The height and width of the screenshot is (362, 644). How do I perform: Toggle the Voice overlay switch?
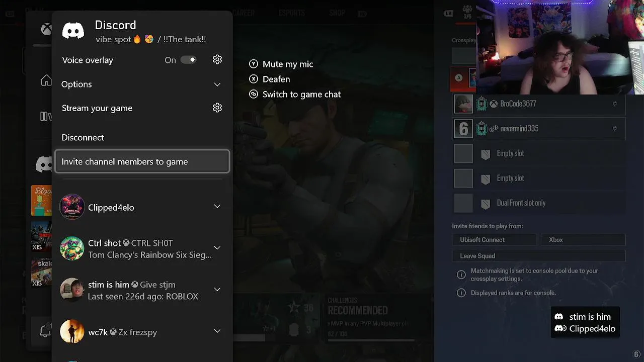188,60
